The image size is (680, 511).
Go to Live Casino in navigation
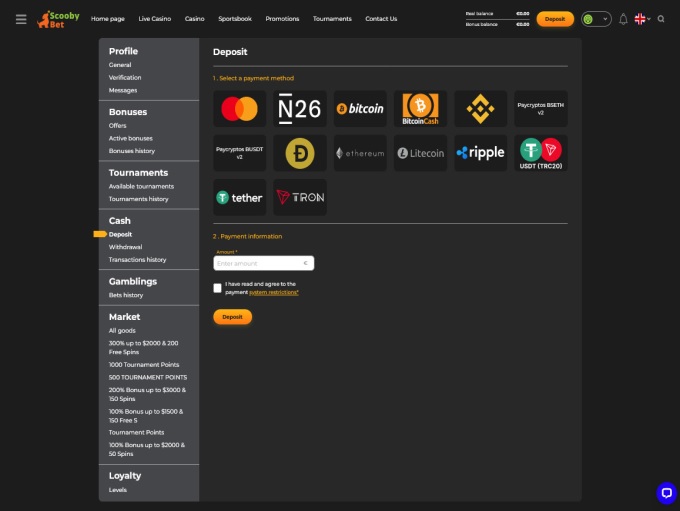coord(155,19)
